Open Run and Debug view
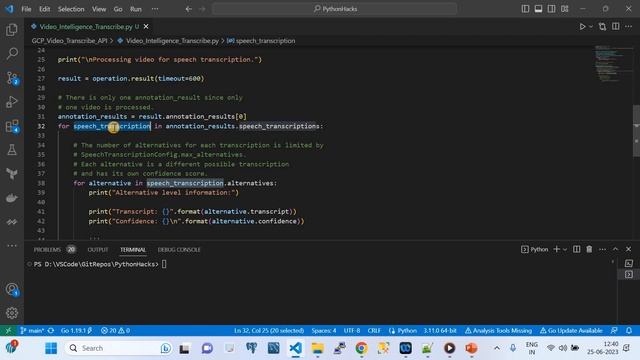The height and width of the screenshot is (360, 640). pos(12,102)
